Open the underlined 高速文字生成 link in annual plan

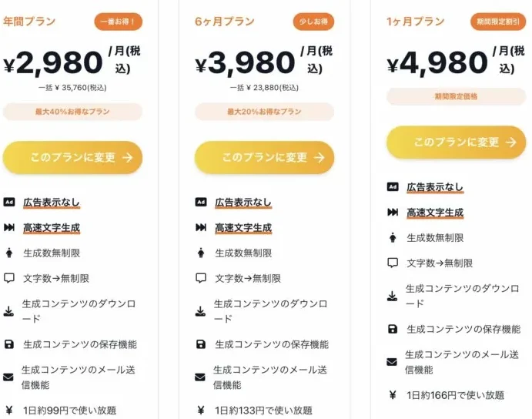tap(52, 228)
